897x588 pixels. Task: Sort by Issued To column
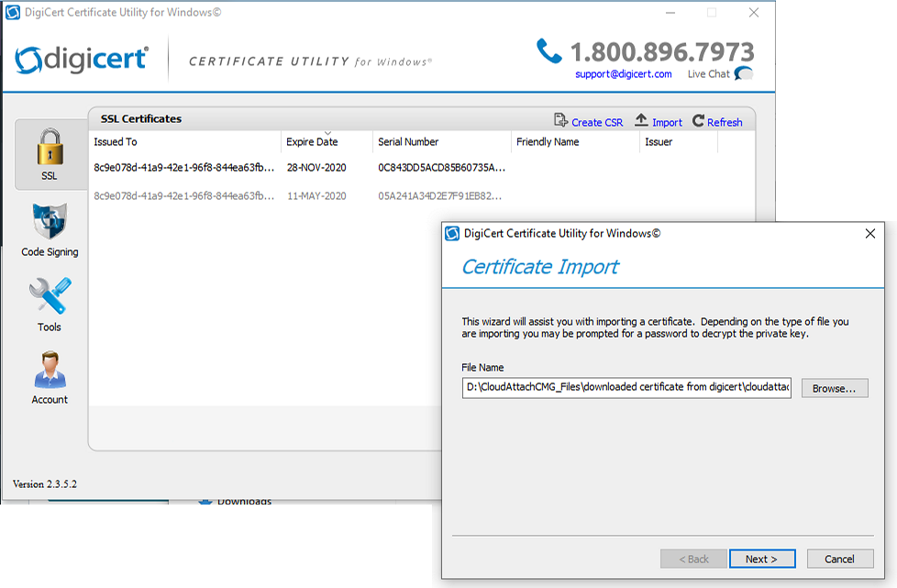[x=184, y=142]
